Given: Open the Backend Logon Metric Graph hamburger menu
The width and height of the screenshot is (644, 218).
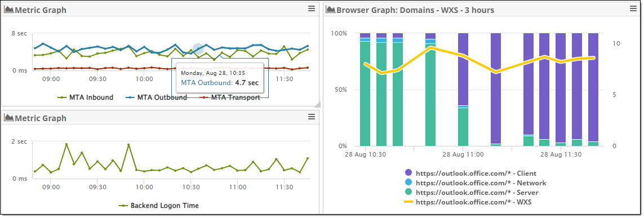Looking at the screenshot, I should coord(312,117).
